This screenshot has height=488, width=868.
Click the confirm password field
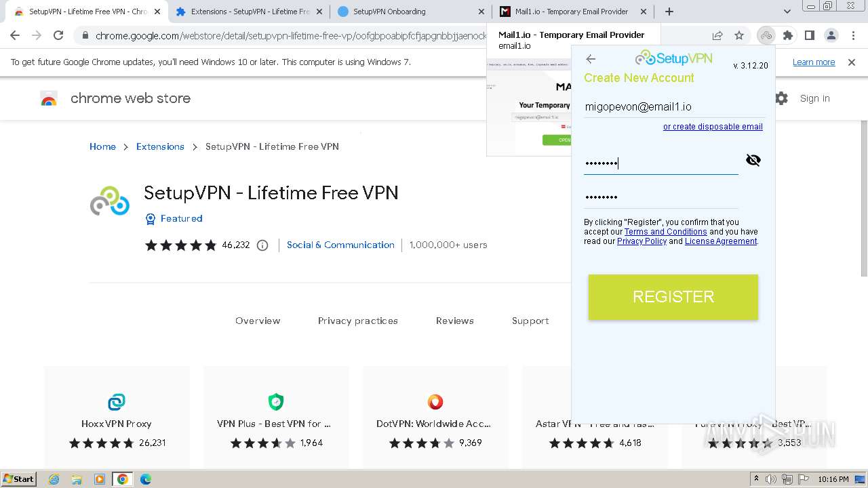click(660, 197)
